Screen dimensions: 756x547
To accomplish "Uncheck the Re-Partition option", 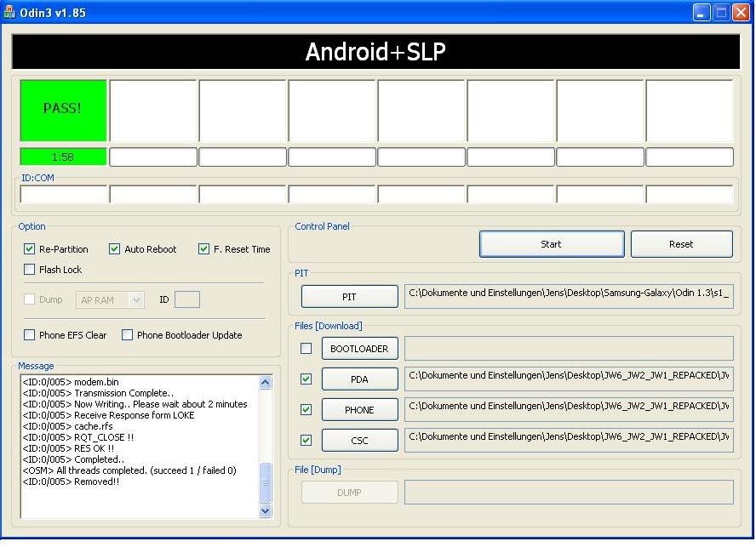I will tap(30, 249).
